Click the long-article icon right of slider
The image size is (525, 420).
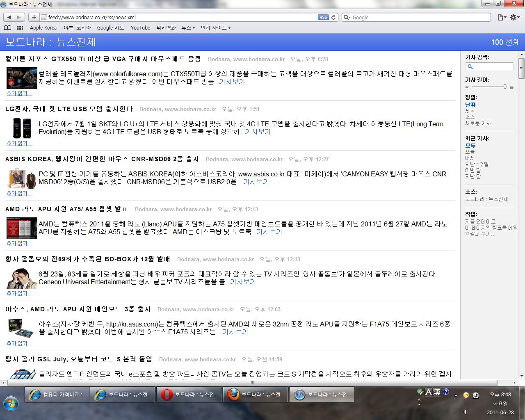[x=511, y=87]
